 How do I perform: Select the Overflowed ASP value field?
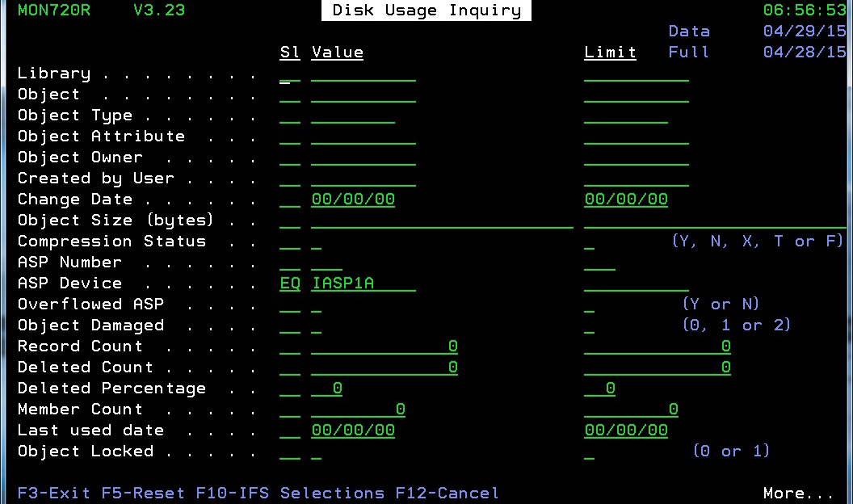click(x=316, y=304)
